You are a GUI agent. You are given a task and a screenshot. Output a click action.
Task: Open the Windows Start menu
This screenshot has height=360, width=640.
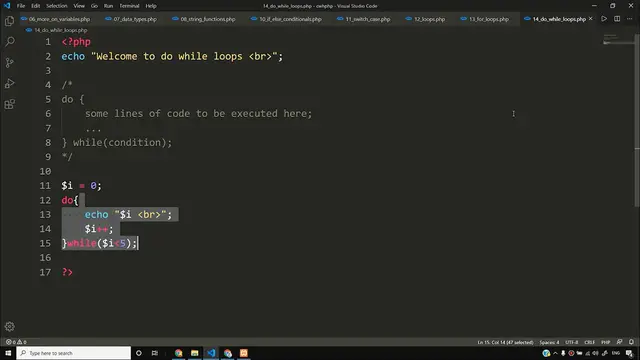(8, 353)
